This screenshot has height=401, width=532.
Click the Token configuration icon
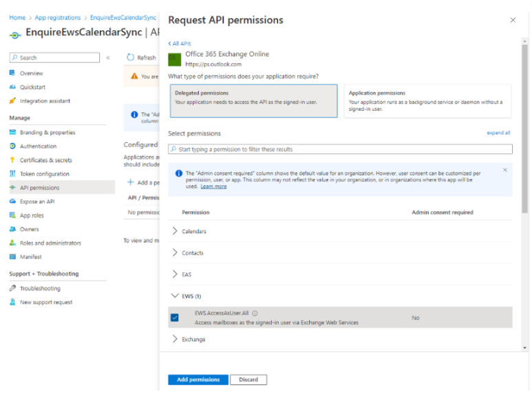click(12, 173)
